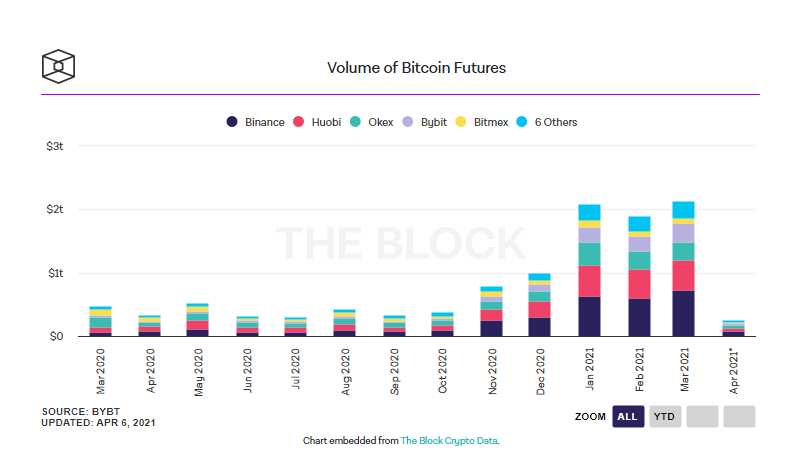The image size is (785, 463).
Task: Click the Feb 2021 Okex bar segment
Action: [x=637, y=260]
